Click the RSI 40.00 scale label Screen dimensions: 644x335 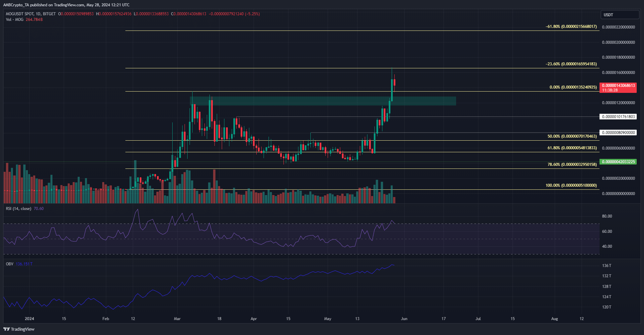pyautogui.click(x=607, y=246)
